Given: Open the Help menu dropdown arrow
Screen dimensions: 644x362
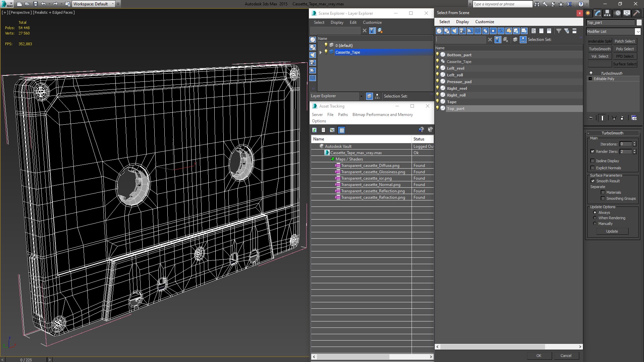Looking at the screenshot, I should pyautogui.click(x=586, y=4).
